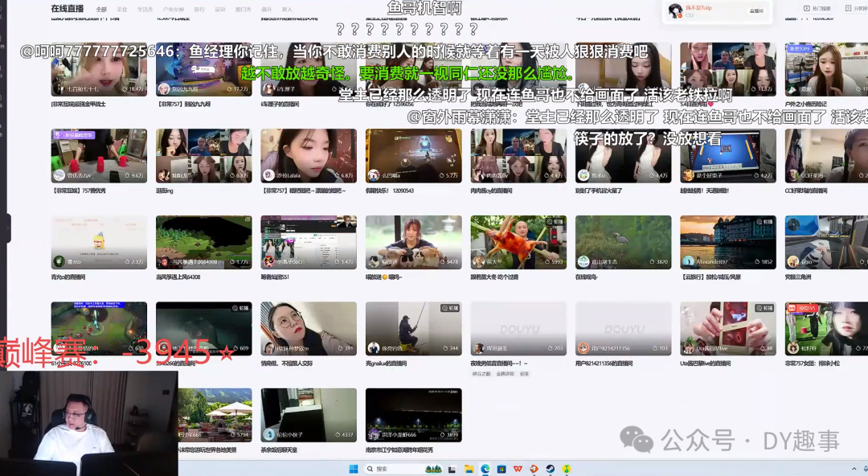Open the 茶余饭后聊天室 stream title
The width and height of the screenshot is (868, 476).
click(279, 450)
